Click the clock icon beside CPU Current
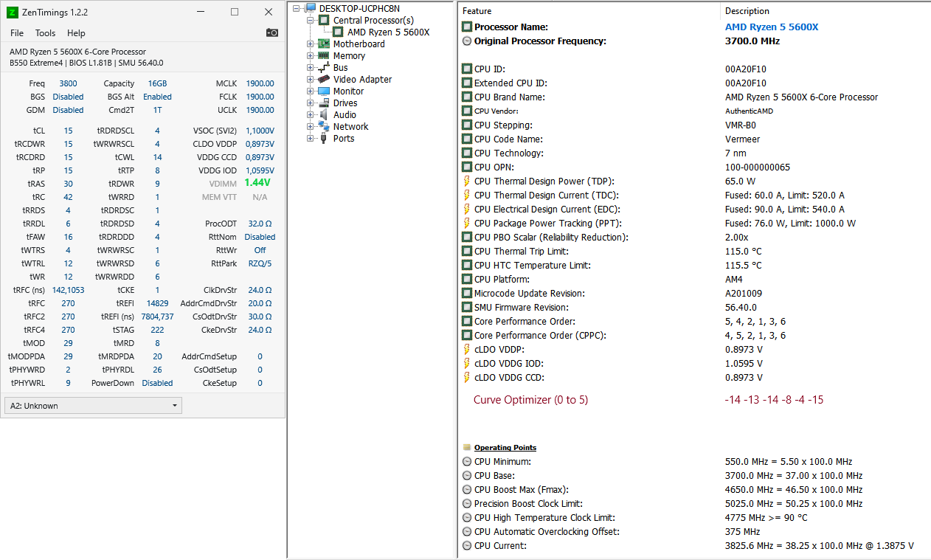The width and height of the screenshot is (931, 560). pyautogui.click(x=466, y=545)
